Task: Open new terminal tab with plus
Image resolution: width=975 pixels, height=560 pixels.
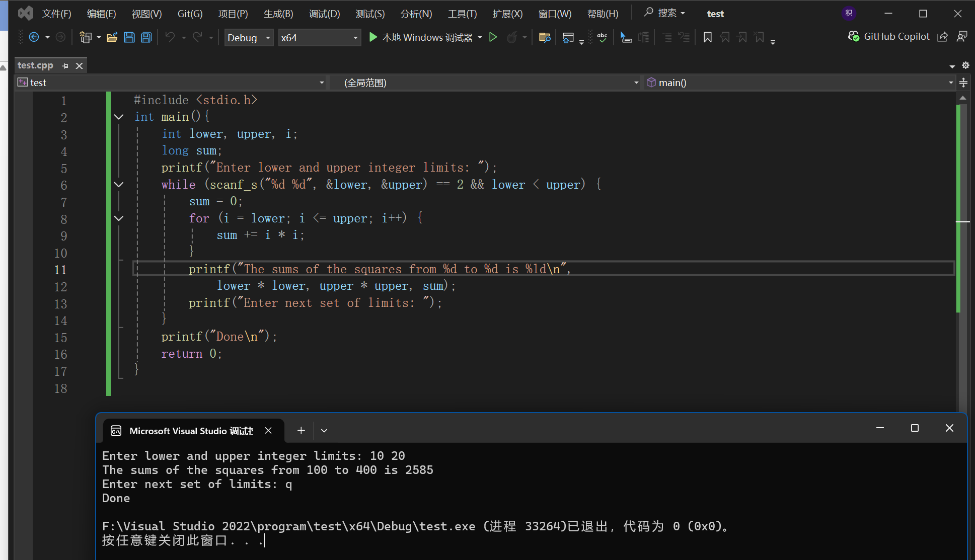Action: pos(301,431)
